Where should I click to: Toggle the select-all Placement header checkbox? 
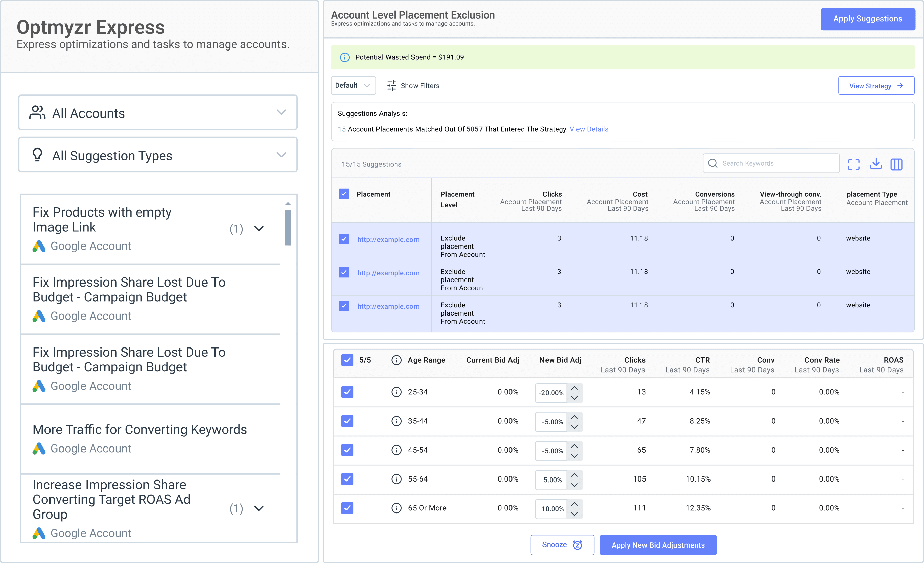(344, 194)
